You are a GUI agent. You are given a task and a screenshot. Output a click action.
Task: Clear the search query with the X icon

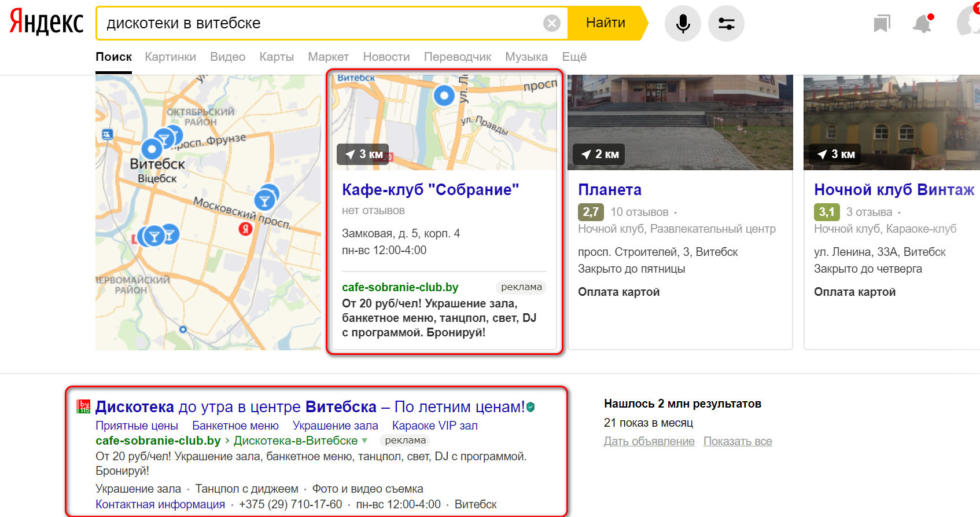pyautogui.click(x=552, y=23)
